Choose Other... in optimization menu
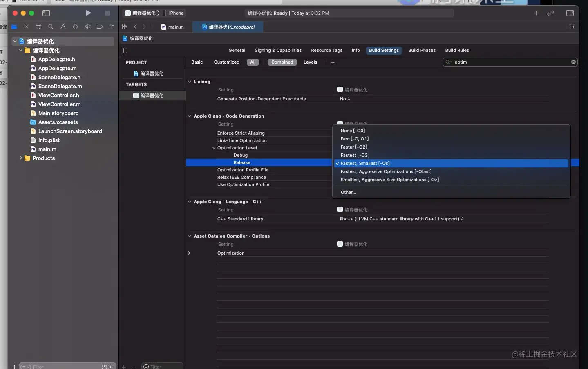588x369 pixels. tap(451, 192)
